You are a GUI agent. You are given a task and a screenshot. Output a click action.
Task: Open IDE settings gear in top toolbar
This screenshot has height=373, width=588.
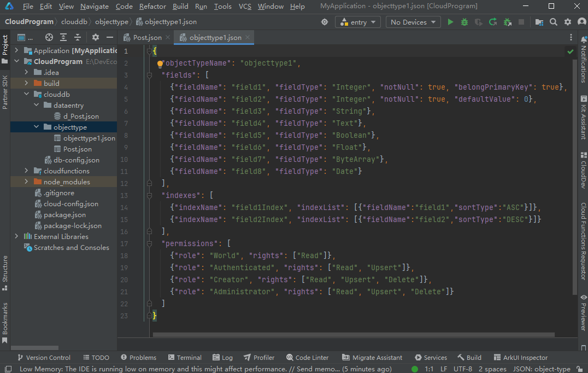click(x=568, y=22)
